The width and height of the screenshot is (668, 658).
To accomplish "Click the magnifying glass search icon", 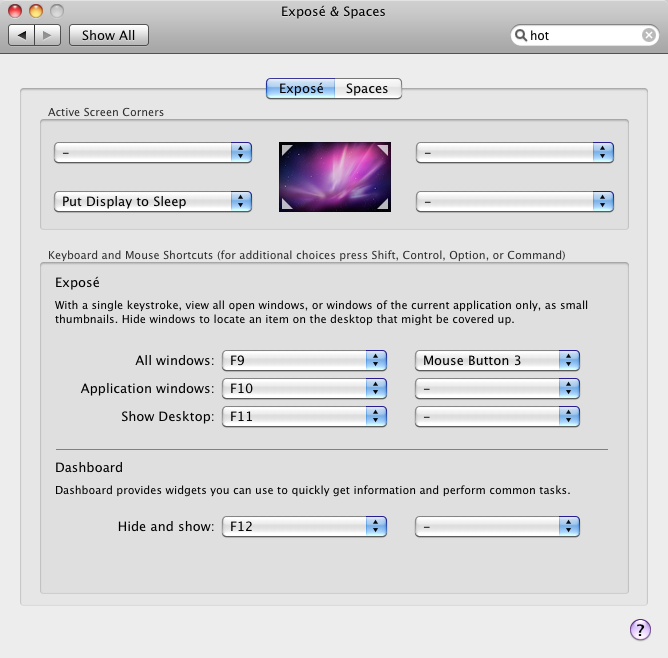I will tap(521, 35).
